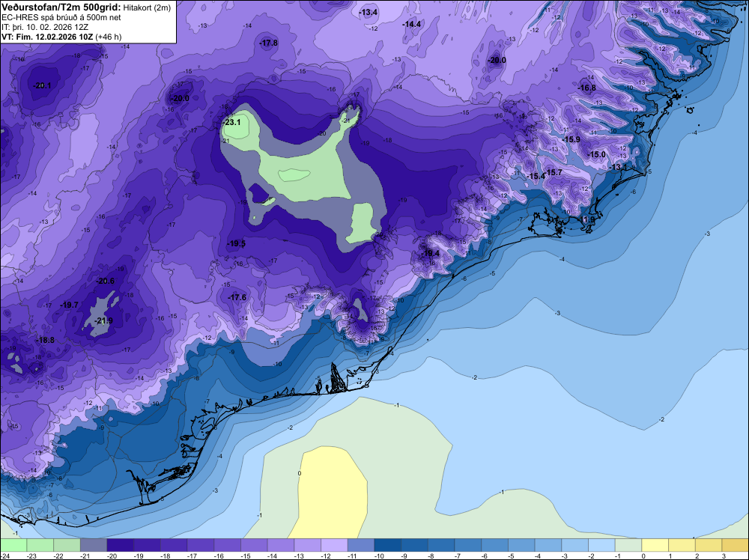Click the -19.5 temperature label

coord(237,244)
